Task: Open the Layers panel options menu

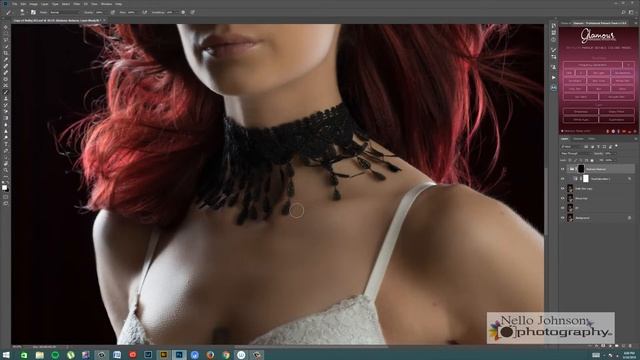Action: click(636, 139)
